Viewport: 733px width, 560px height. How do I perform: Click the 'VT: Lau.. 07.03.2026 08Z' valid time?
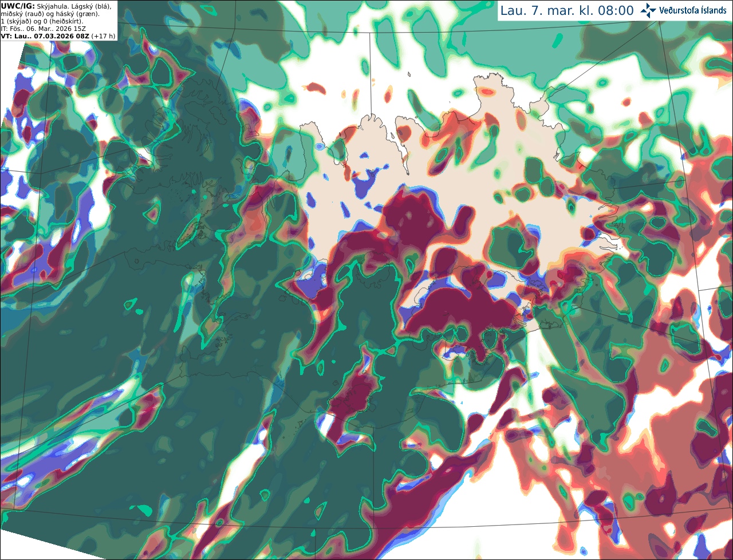coord(45,36)
